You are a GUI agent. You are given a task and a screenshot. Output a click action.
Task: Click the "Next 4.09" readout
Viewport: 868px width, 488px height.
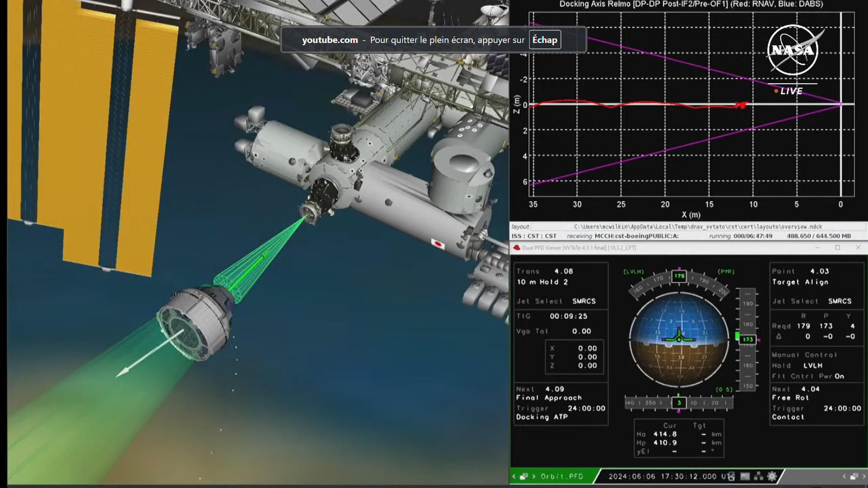click(x=540, y=389)
